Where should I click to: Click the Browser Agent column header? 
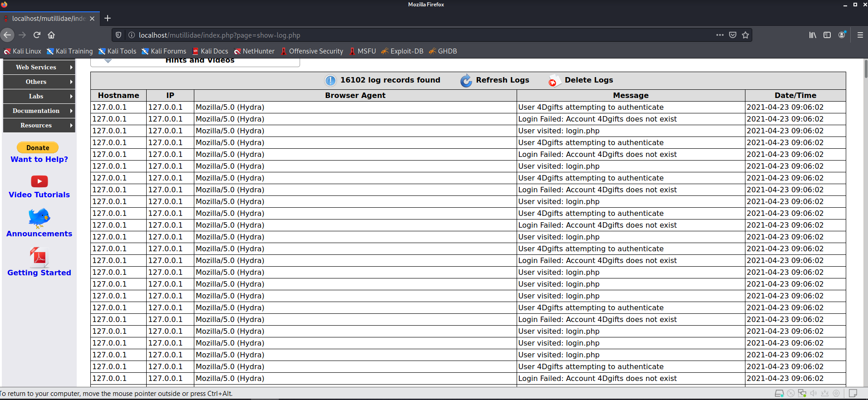point(355,95)
